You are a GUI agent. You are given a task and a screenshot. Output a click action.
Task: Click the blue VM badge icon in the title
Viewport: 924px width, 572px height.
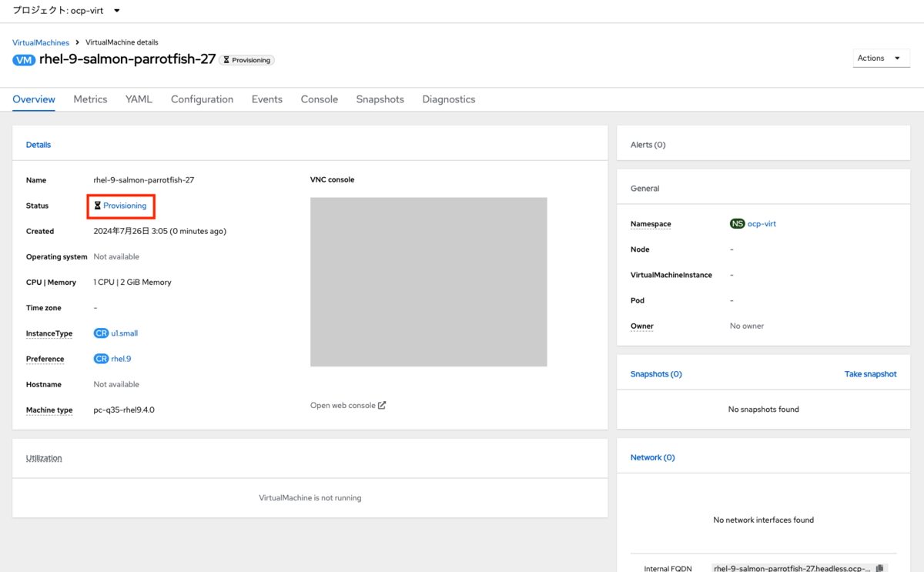tap(24, 60)
